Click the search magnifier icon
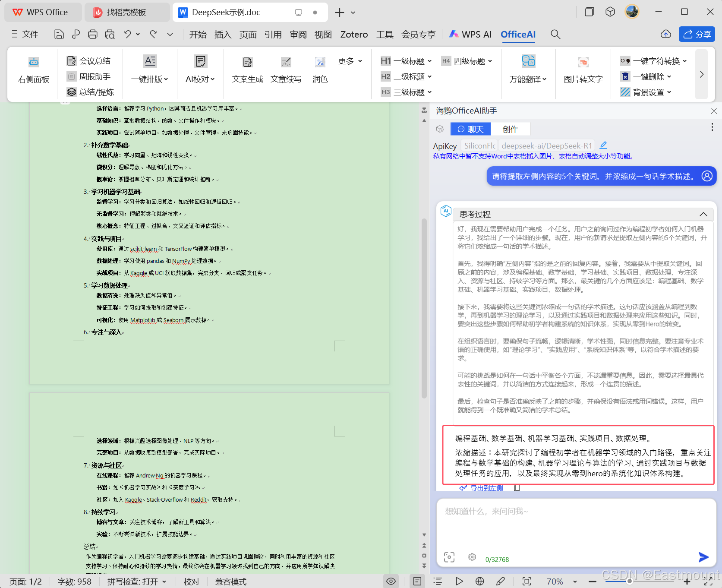The height and width of the screenshot is (588, 722). 555,35
